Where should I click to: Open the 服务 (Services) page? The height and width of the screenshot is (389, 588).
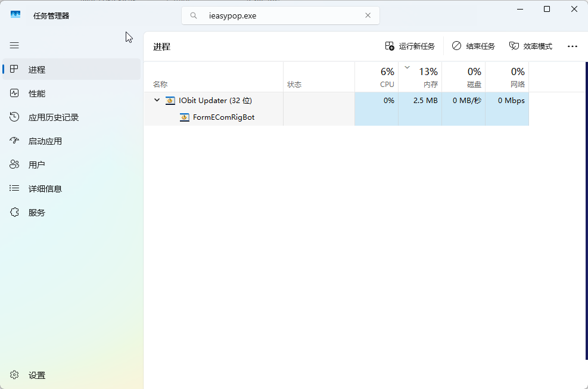pos(36,213)
